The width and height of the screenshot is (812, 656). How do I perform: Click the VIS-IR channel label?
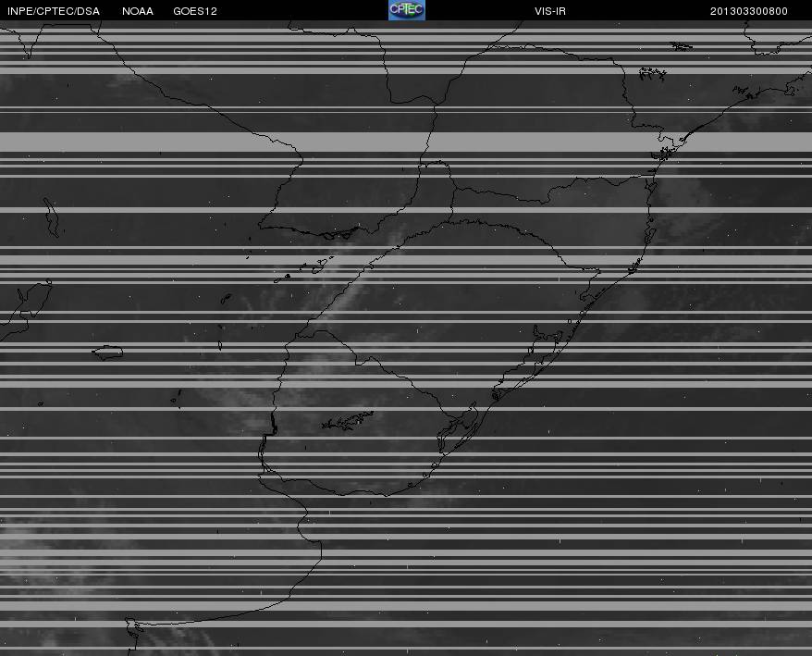click(550, 11)
